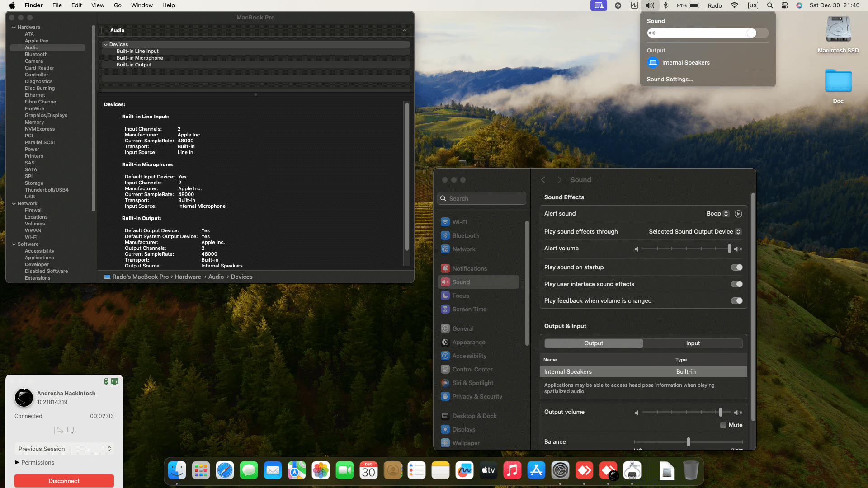
Task: Click the Spotlight search menu bar icon
Action: coord(770,5)
